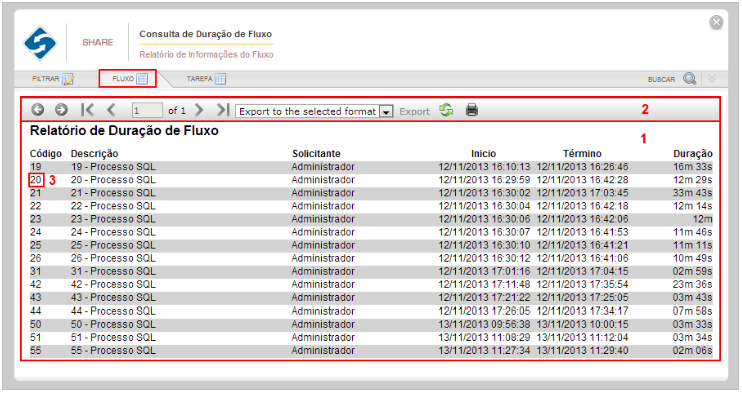742x393 pixels.
Task: Open the export format dropdown
Action: tap(314, 111)
